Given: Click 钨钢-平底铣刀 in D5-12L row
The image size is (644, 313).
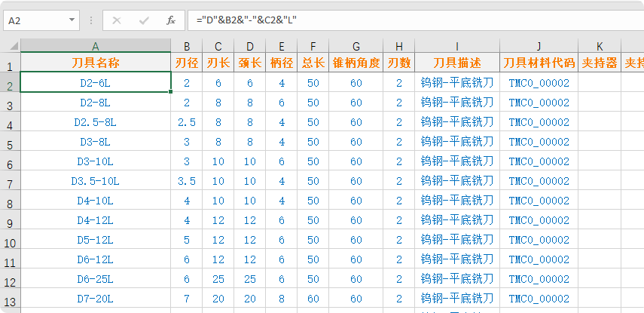Looking at the screenshot, I should (457, 239).
